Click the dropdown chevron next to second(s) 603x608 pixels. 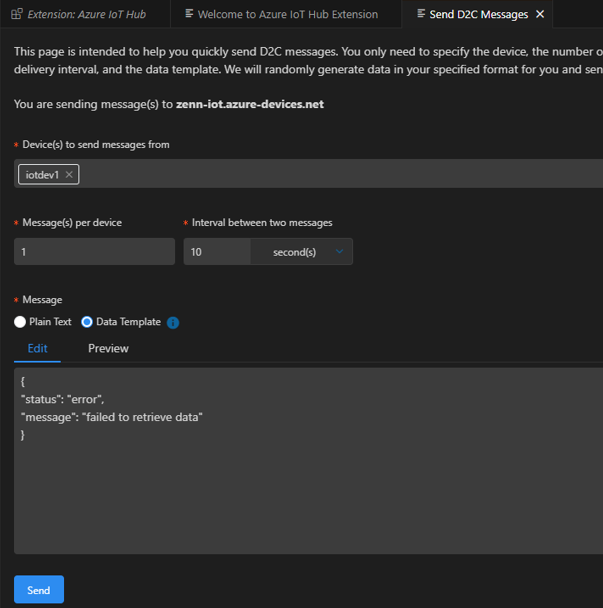tap(339, 252)
